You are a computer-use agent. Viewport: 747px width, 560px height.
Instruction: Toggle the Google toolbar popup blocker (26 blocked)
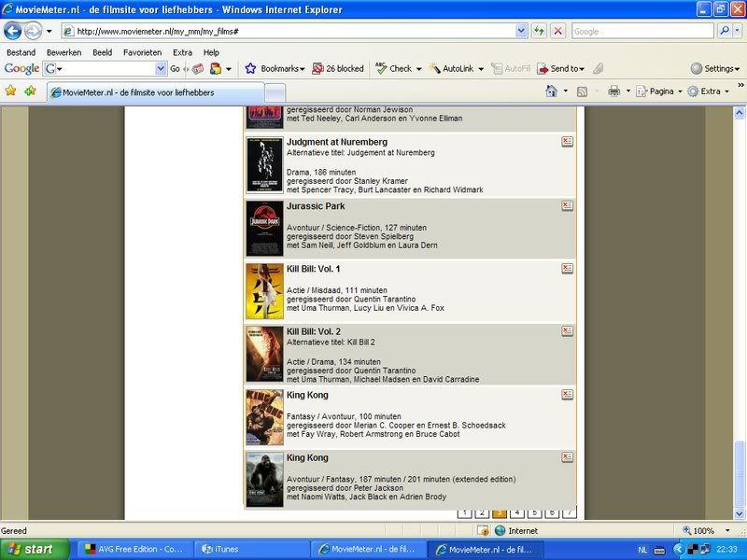[338, 68]
